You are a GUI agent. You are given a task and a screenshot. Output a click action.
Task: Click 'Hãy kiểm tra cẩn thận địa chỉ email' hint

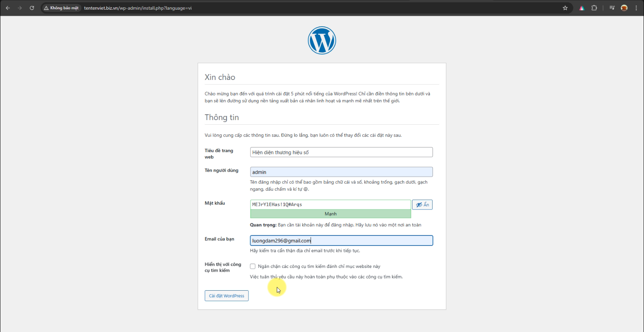coord(305,251)
